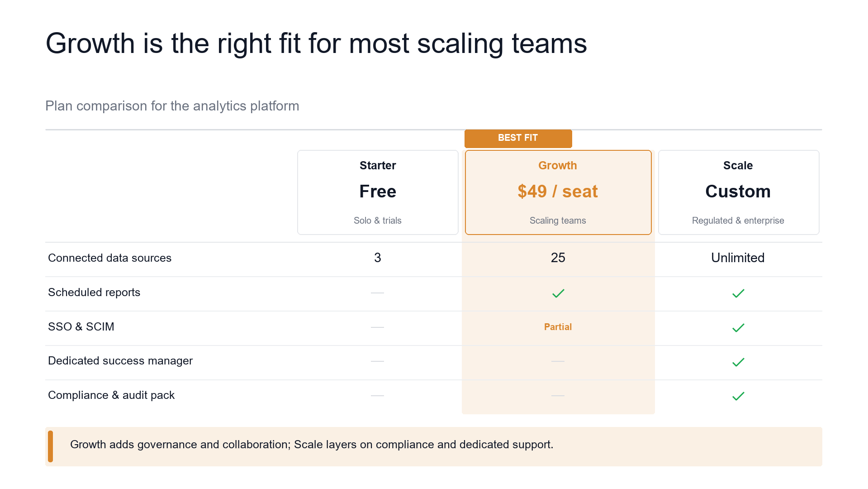The height and width of the screenshot is (489, 868).
Task: Click the Compliance & audit pack row label
Action: pos(111,395)
